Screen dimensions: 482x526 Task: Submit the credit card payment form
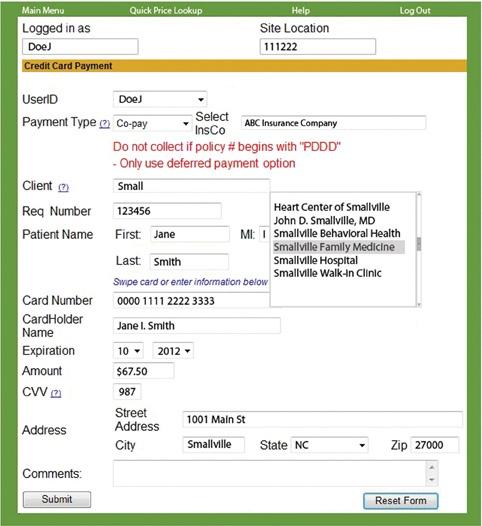tap(57, 499)
